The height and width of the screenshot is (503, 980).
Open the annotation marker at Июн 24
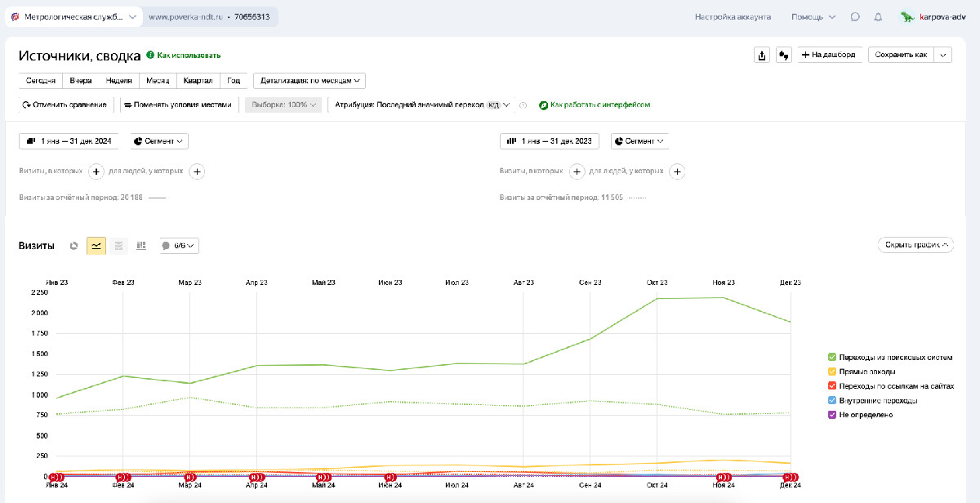(x=390, y=477)
